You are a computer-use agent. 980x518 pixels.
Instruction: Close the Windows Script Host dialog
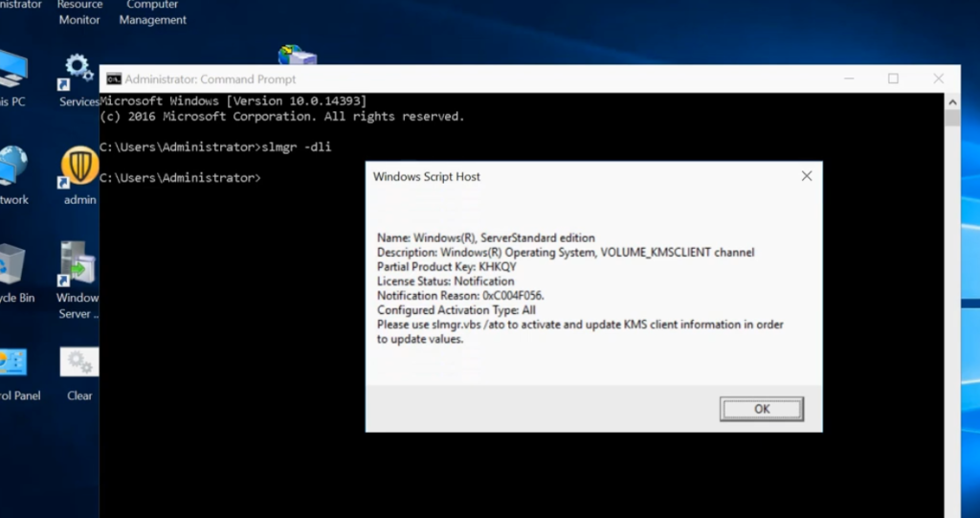click(x=806, y=176)
